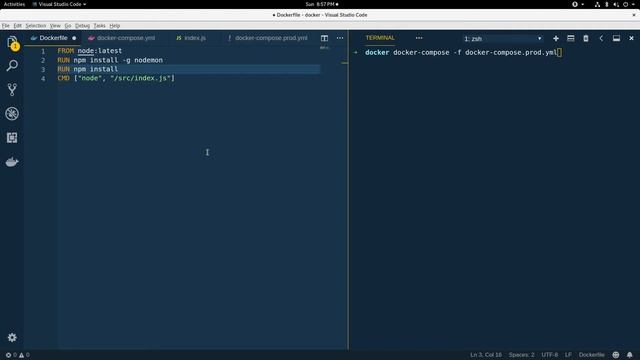The height and width of the screenshot is (360, 640).
Task: Open the Tasks menu
Action: (100, 26)
